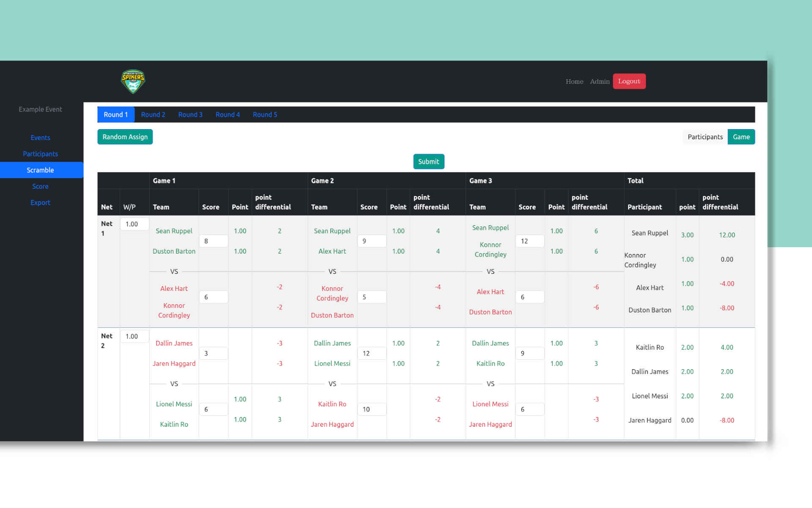This screenshot has width=812, height=508.
Task: Log out using the red Logout button
Action: point(629,81)
